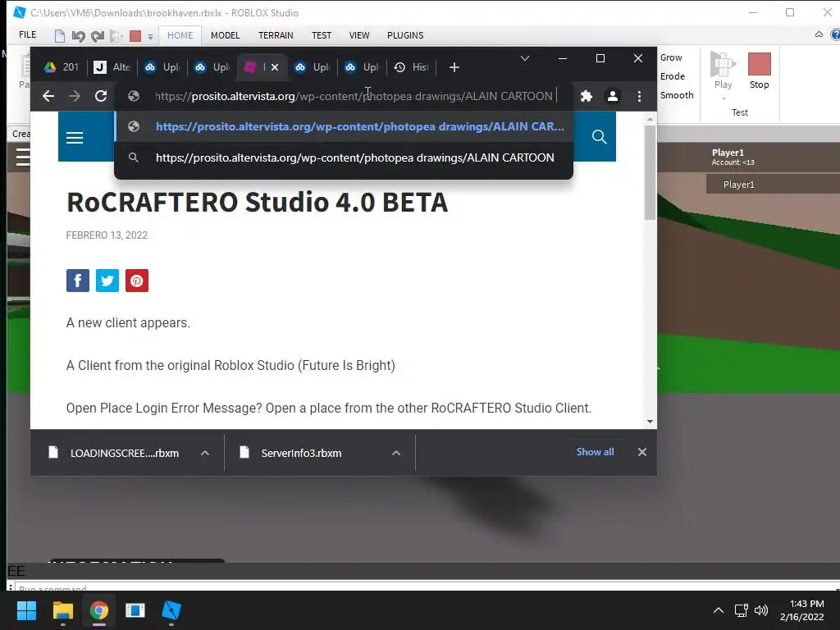This screenshot has height=630, width=840.
Task: Open File Explorer from the taskbar
Action: [x=62, y=610]
